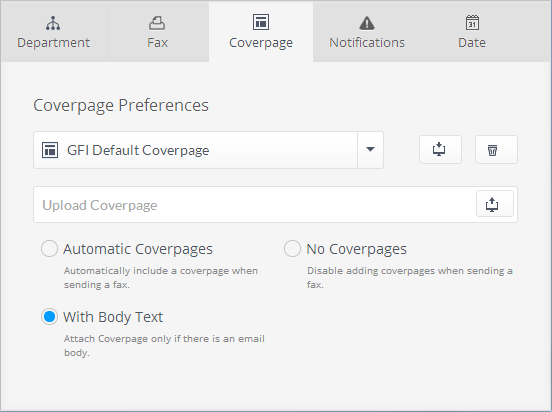Select No Coverpages radio option

point(292,249)
